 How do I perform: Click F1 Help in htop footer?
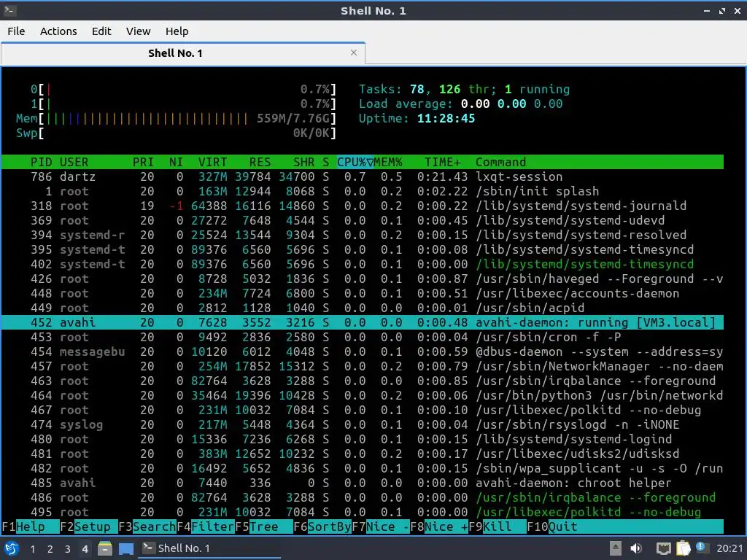click(x=30, y=526)
